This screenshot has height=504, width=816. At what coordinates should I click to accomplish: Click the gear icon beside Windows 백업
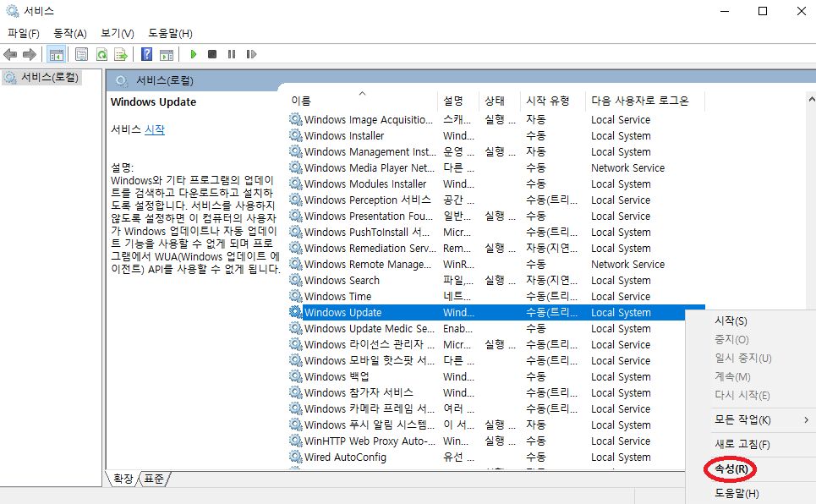296,376
